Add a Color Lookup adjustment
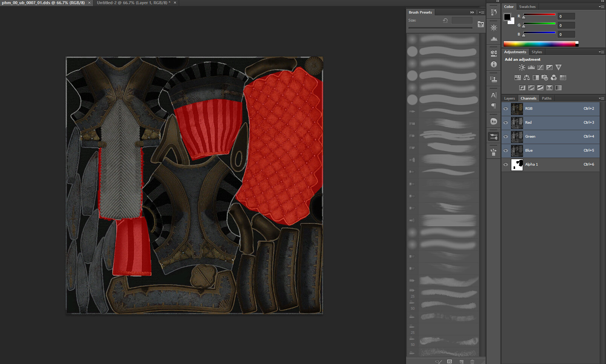Viewport: 606px width, 364px height. [563, 78]
